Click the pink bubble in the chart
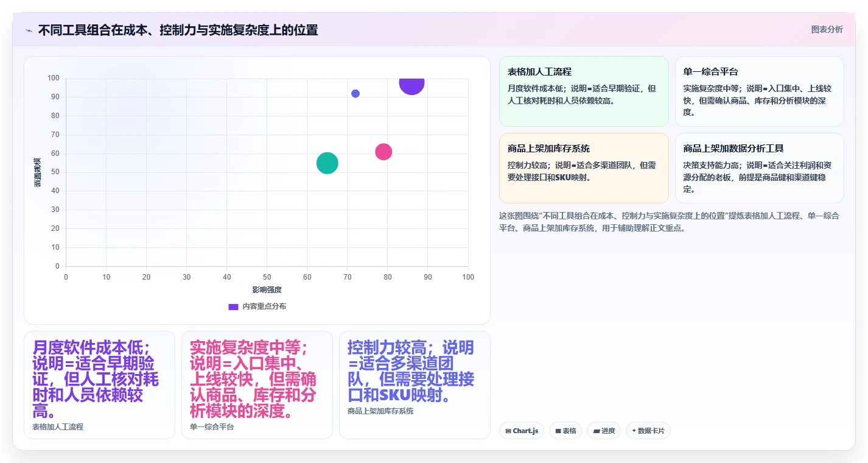The image size is (868, 463). [383, 152]
